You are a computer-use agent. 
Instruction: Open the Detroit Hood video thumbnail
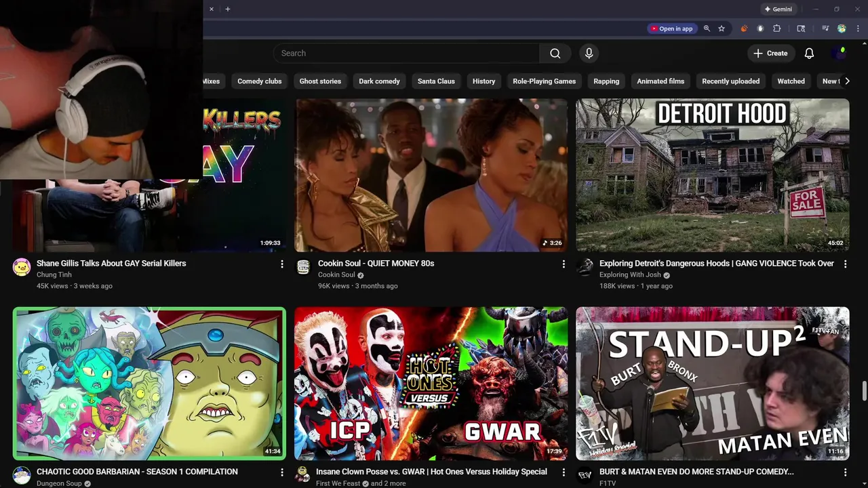click(712, 175)
